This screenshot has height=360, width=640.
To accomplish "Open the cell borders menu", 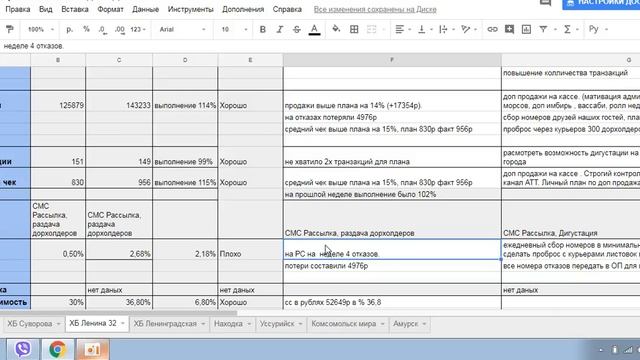I will point(354,29).
